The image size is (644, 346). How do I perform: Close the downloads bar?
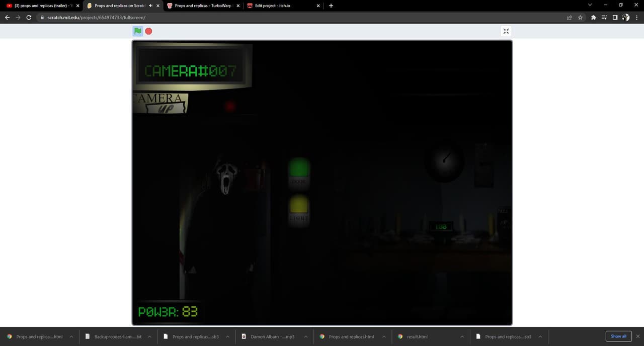click(638, 336)
